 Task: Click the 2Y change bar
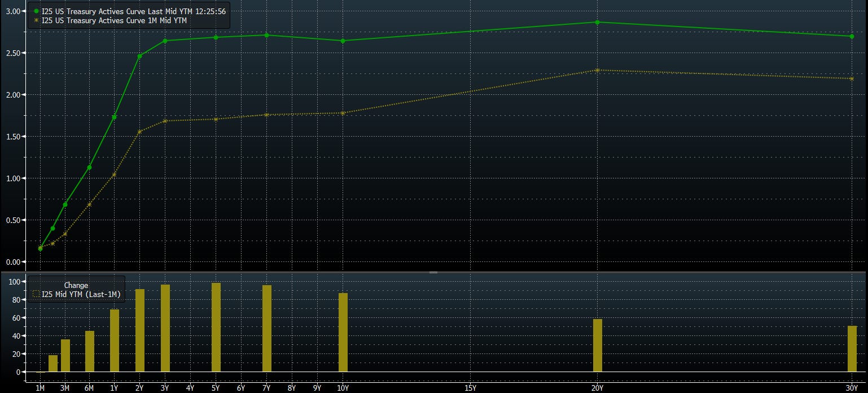pyautogui.click(x=140, y=330)
